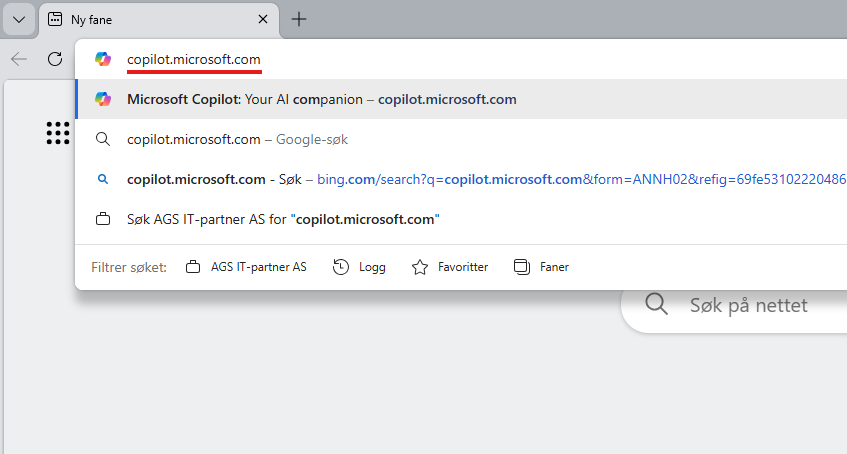Viewport: 847px width, 454px height.
Task: Select the Ny fane tab
Action: coord(159,20)
